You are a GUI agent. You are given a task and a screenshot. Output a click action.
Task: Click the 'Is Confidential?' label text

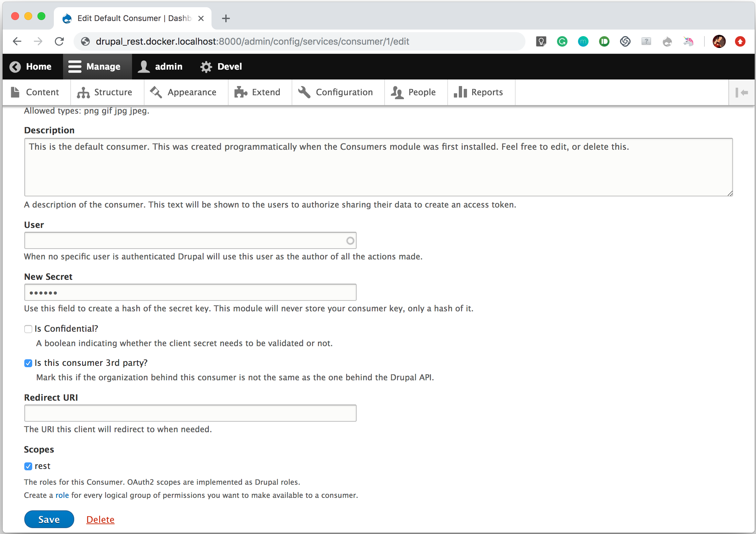(67, 329)
